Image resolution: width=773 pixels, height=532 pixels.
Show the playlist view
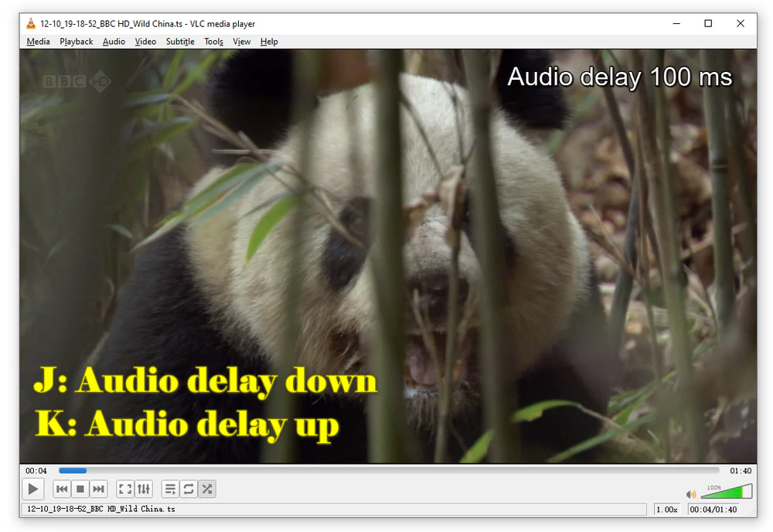pyautogui.click(x=170, y=488)
